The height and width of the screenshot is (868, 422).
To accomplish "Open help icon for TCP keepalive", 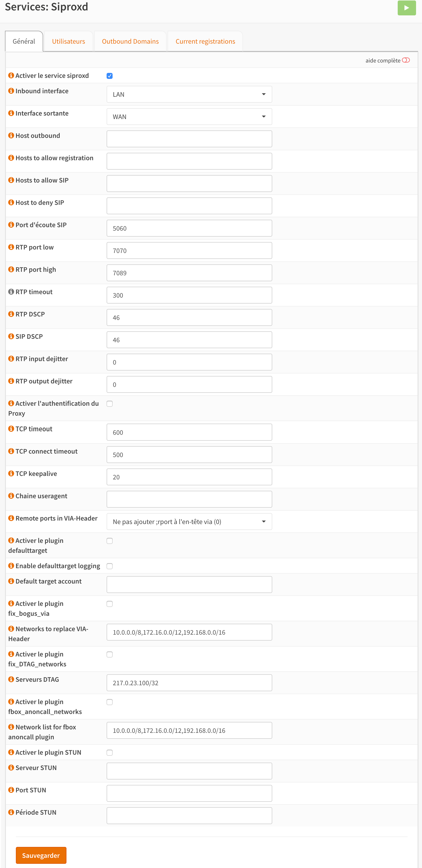I will pyautogui.click(x=11, y=473).
